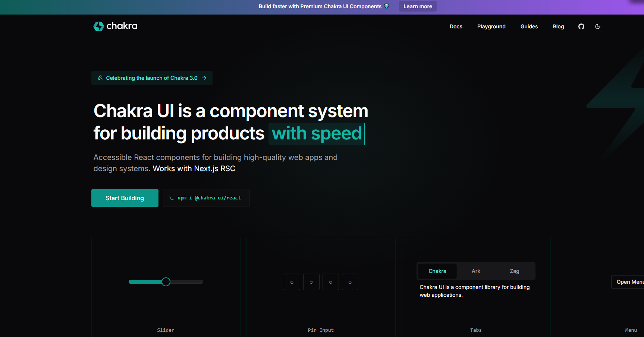This screenshot has width=644, height=337.
Task: Open the Docs page
Action: [x=456, y=26]
